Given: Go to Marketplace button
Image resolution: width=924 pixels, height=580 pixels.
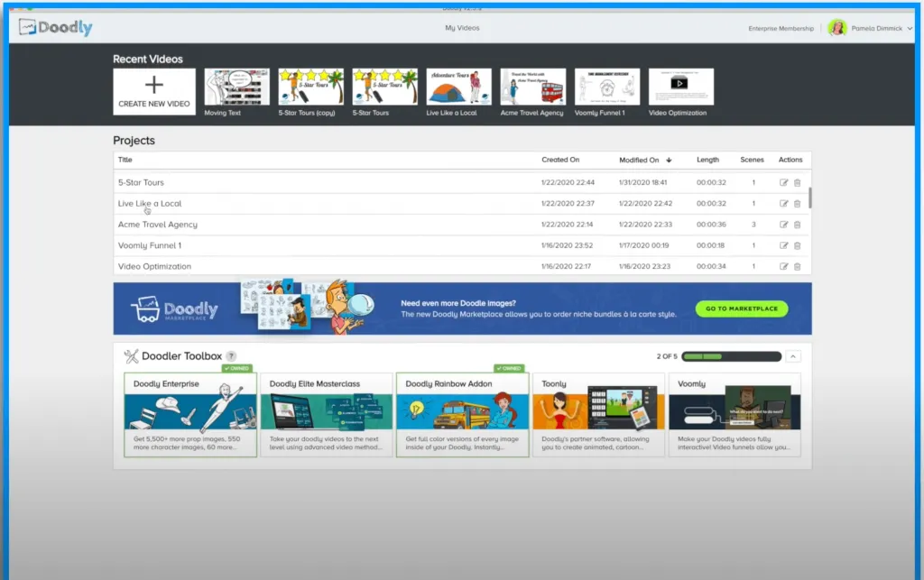Looking at the screenshot, I should tap(742, 308).
